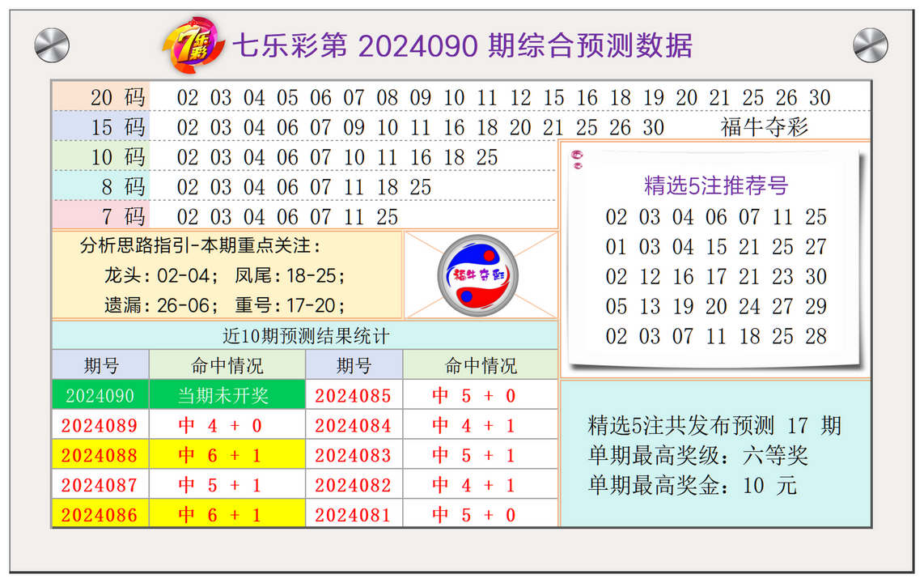Click the 当期未开奖 status cell
The width and height of the screenshot is (924, 583).
click(227, 395)
